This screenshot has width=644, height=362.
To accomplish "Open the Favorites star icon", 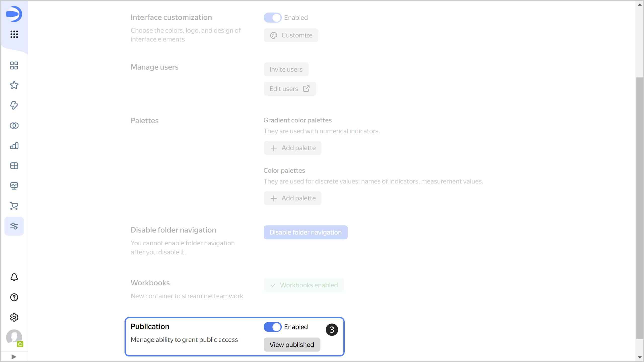I will point(14,85).
